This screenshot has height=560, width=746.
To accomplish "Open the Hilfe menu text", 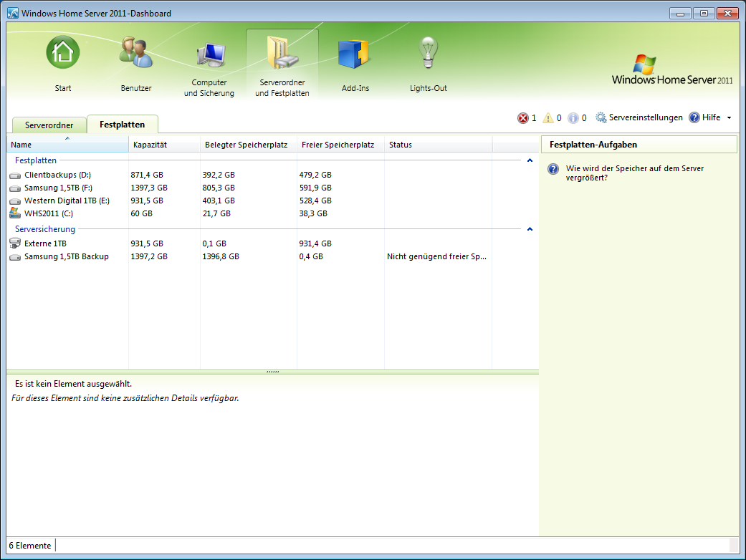I will pos(711,117).
